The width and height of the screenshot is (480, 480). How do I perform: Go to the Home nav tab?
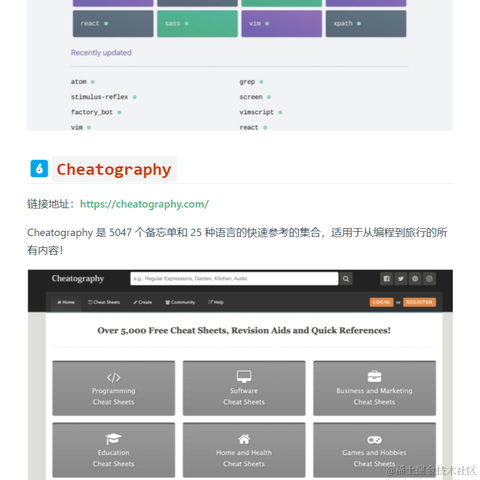(x=66, y=302)
